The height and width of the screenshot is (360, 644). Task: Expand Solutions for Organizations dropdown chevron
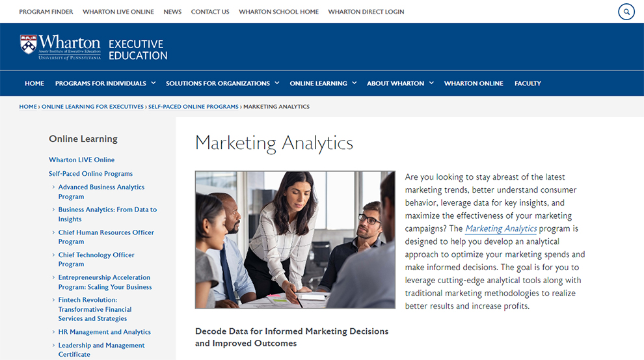coord(277,83)
